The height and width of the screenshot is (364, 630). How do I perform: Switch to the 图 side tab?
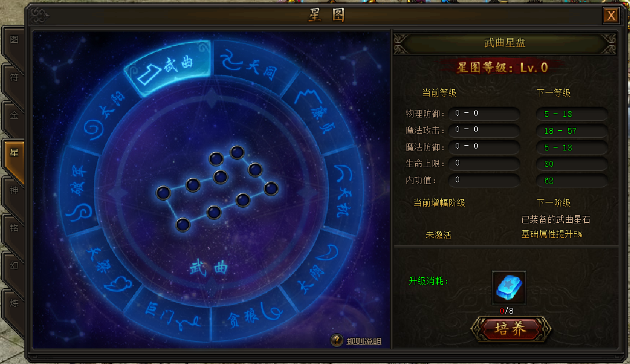pyautogui.click(x=14, y=40)
